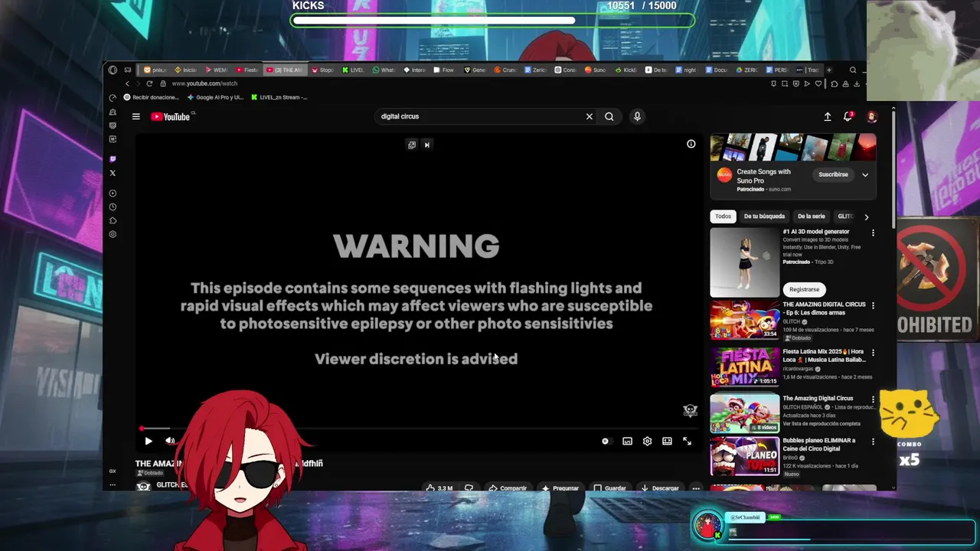The image size is (980, 551).
Task: Open the browser tab search magnifier
Action: (x=853, y=70)
